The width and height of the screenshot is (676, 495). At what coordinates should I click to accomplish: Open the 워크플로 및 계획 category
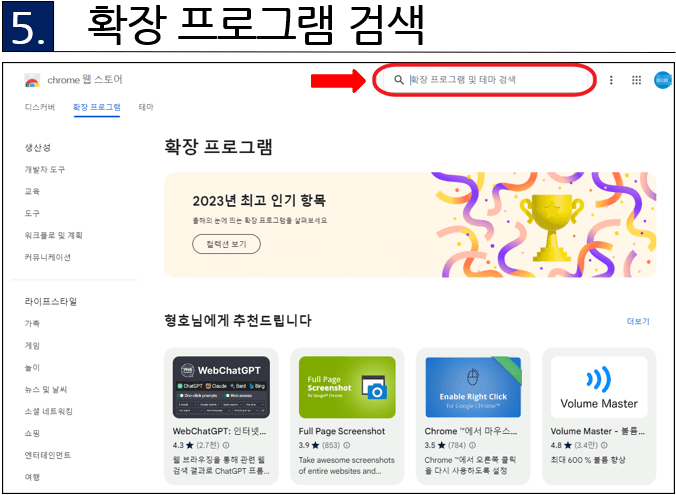(53, 235)
